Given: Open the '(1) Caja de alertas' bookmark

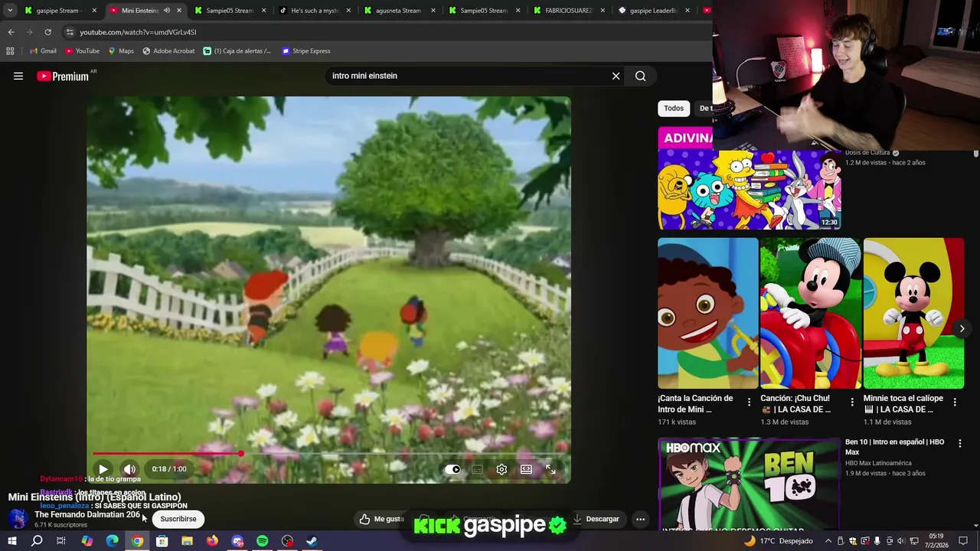Looking at the screenshot, I should coord(237,51).
